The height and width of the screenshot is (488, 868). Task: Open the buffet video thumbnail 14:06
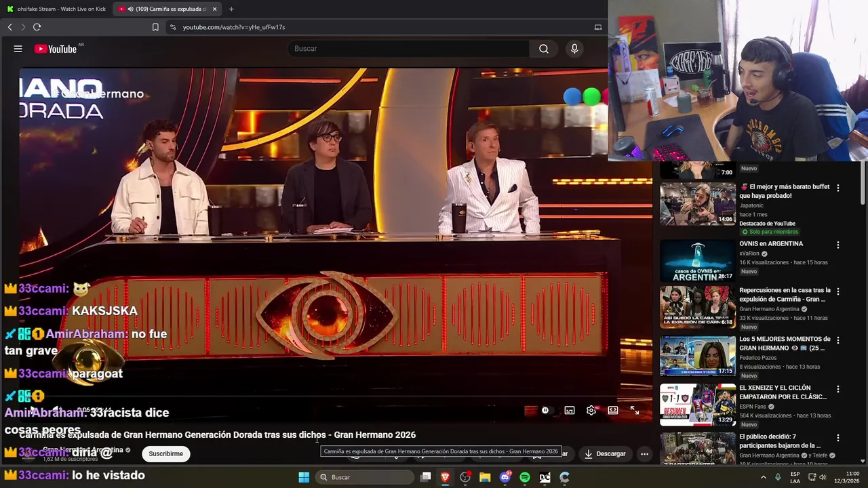[698, 204]
